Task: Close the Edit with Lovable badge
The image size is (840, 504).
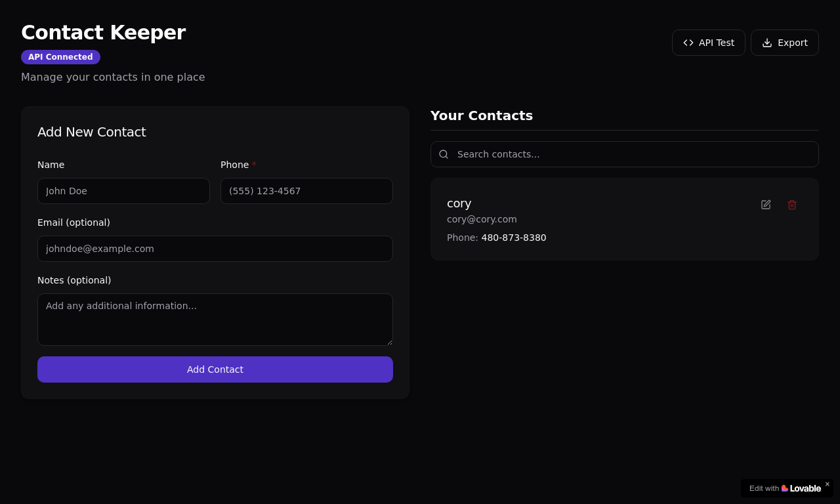Action: tap(828, 484)
